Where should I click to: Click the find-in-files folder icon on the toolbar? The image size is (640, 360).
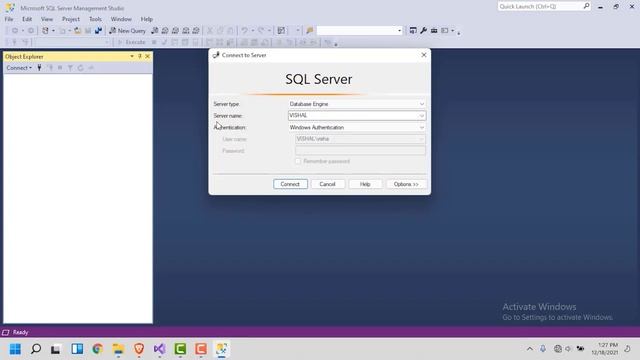point(309,31)
